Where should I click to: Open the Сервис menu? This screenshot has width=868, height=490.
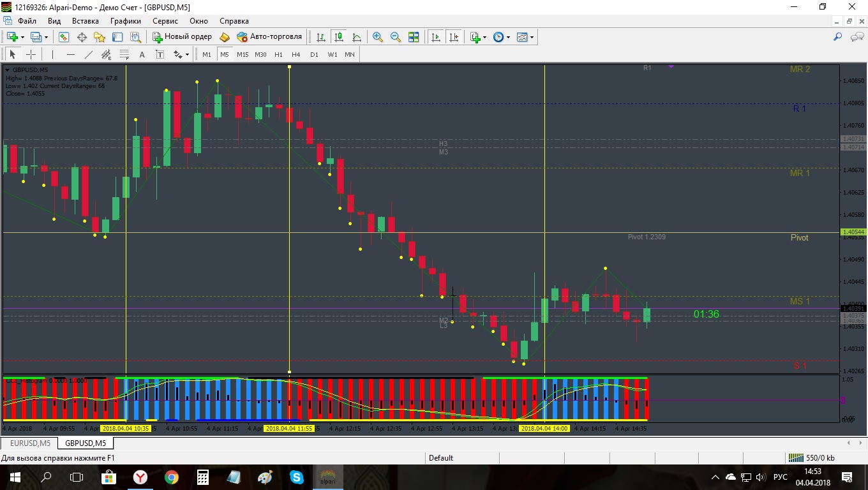coord(165,21)
